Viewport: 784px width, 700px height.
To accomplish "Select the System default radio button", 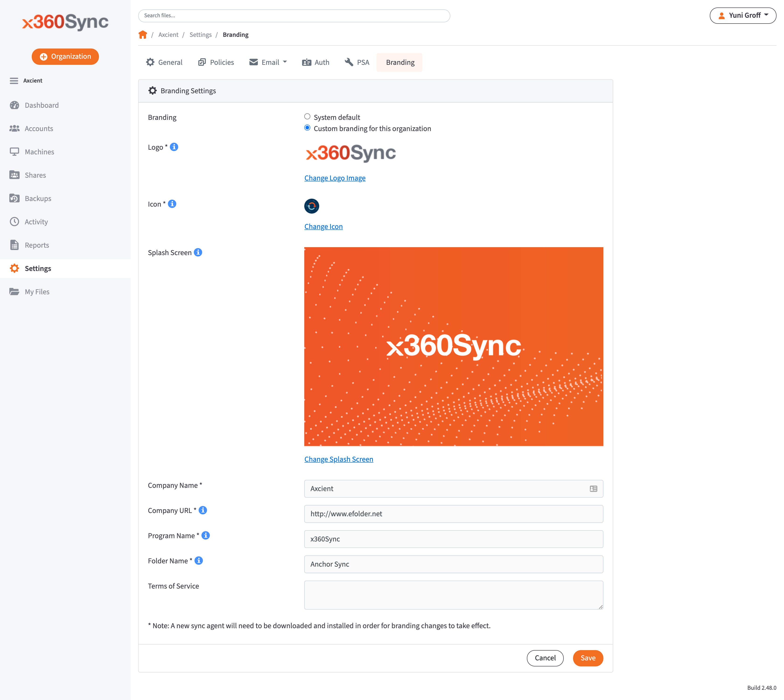I will pos(307,117).
